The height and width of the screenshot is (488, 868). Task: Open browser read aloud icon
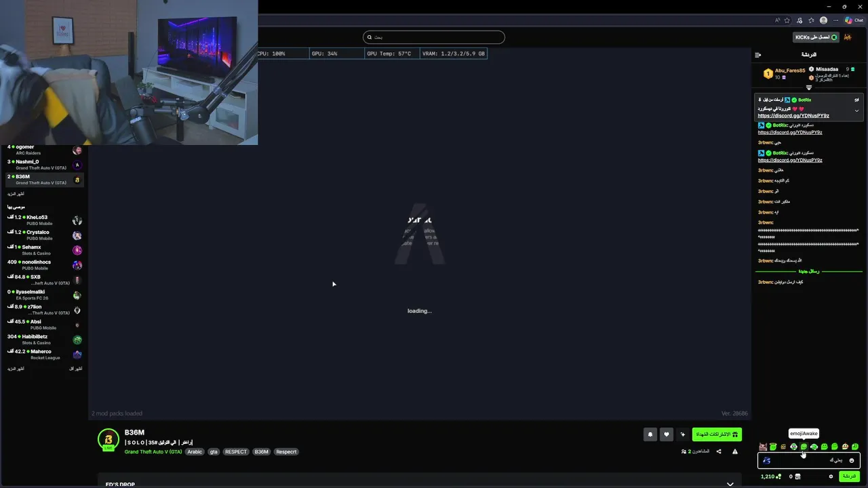pyautogui.click(x=778, y=20)
